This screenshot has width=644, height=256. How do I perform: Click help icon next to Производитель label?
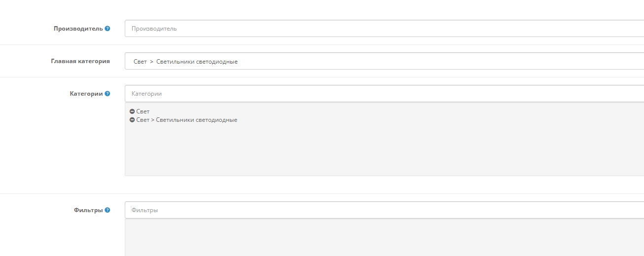point(107,29)
